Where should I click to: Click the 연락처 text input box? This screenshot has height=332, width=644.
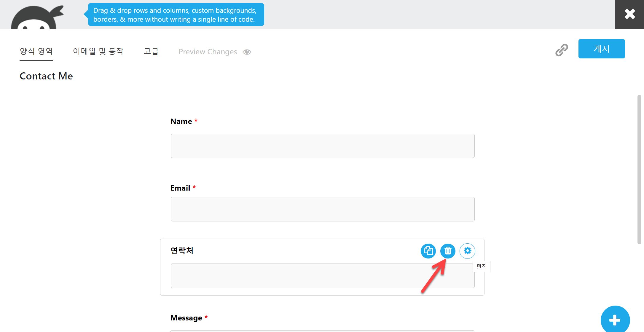click(x=297, y=276)
